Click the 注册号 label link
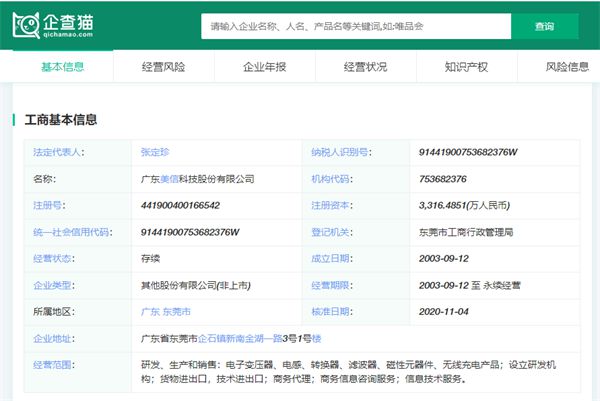 47,205
